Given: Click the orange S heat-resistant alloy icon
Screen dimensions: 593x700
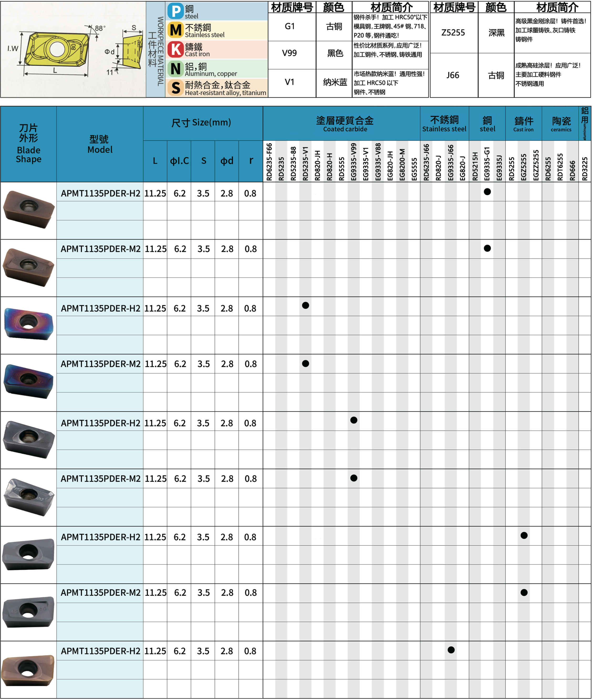Looking at the screenshot, I should 175,87.
